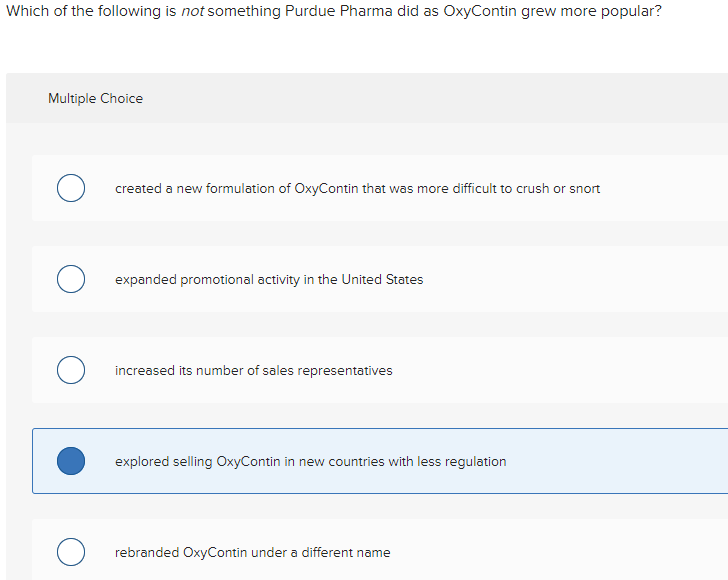This screenshot has width=728, height=580.
Task: Choose the "expanded promotional activity" radio button
Action: [70, 279]
